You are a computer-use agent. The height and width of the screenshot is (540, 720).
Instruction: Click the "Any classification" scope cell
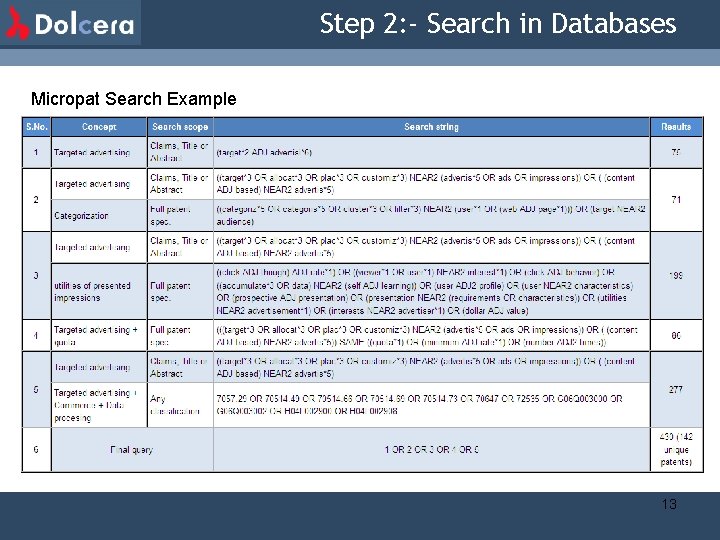point(180,405)
